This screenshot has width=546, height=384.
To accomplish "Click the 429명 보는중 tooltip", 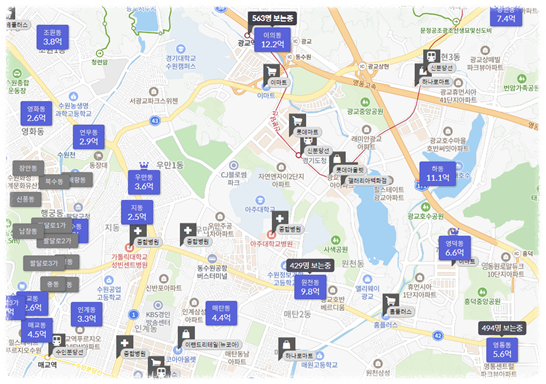I will [310, 266].
